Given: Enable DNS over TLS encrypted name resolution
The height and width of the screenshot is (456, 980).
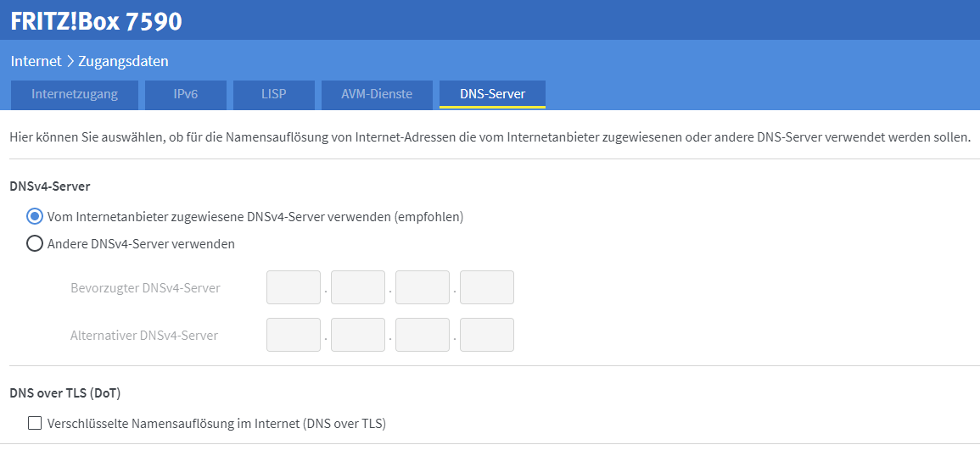Looking at the screenshot, I should [35, 424].
